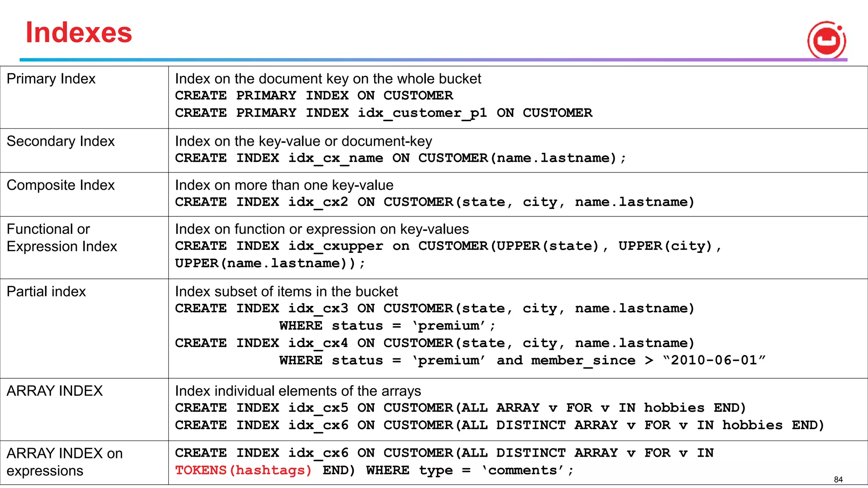
Task: Click the red 'TOKENS(hashtags)' text
Action: pos(243,471)
